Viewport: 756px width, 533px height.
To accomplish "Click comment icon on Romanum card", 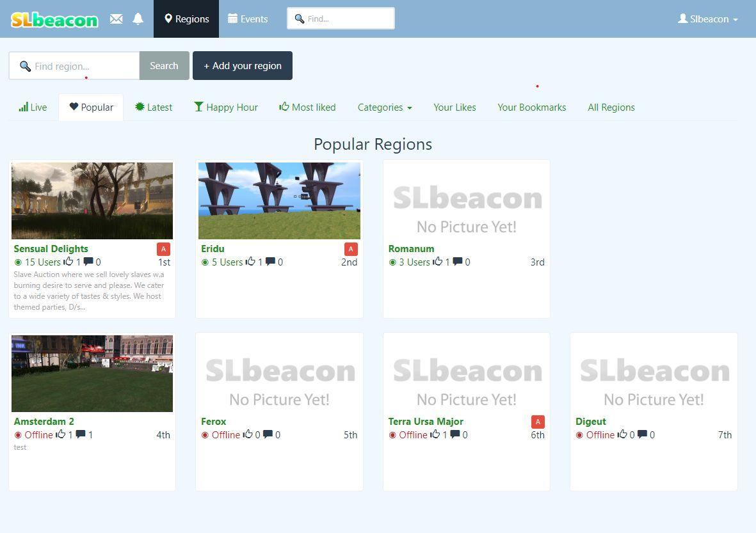I will click(x=458, y=262).
